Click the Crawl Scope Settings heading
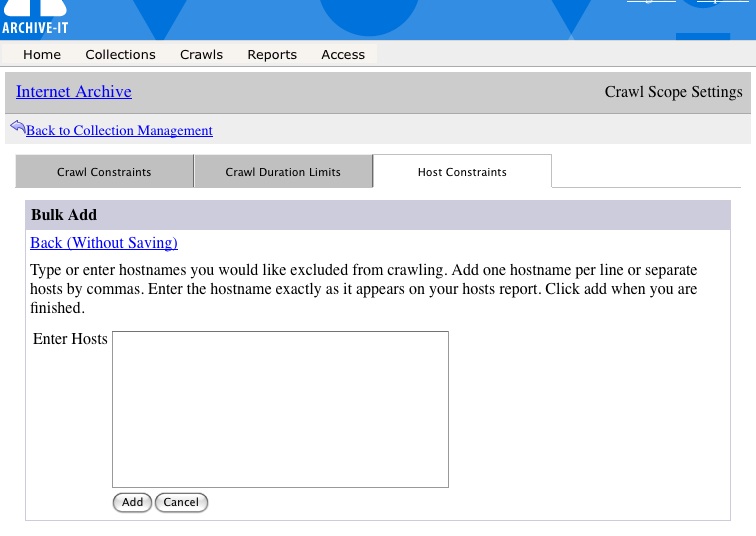Viewport: 756px width, 536px height. (x=673, y=92)
